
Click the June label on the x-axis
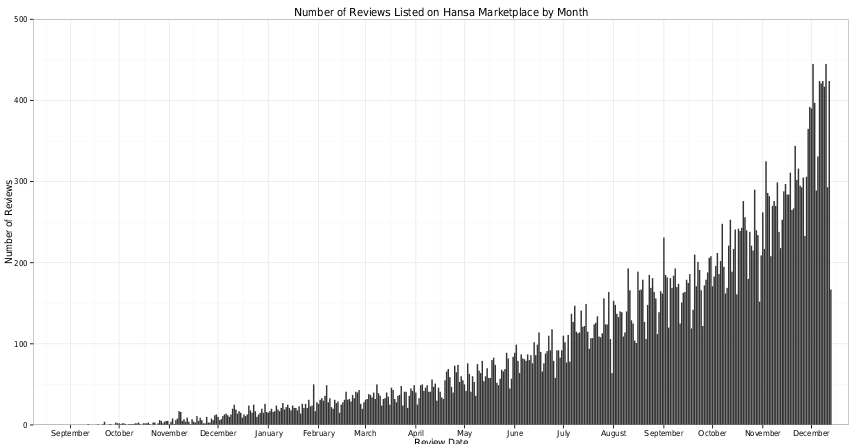[515, 433]
